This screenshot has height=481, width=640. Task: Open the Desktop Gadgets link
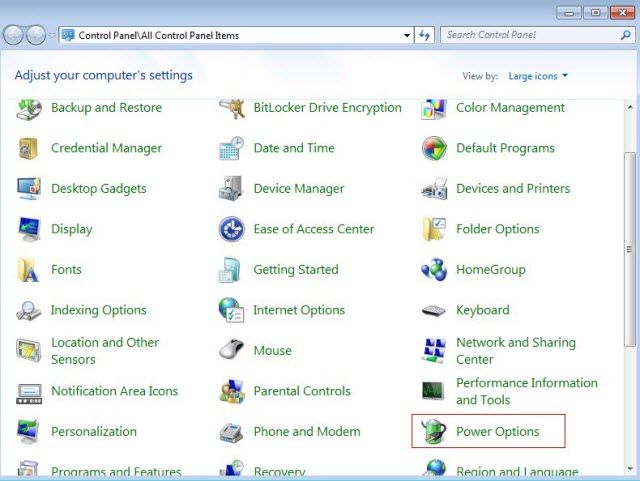[x=99, y=189]
